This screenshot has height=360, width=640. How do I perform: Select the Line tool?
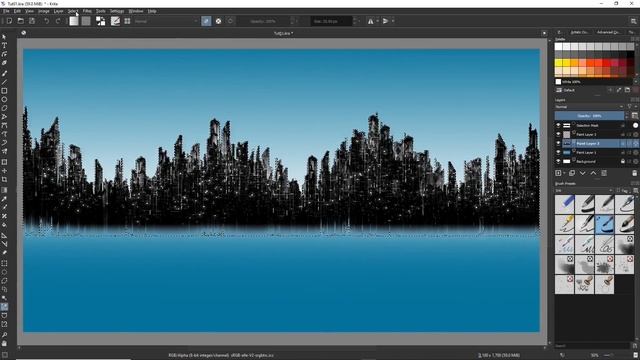pyautogui.click(x=4, y=82)
